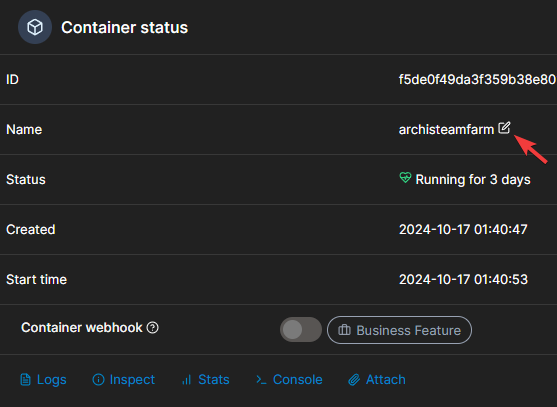Click the container cube icon in header

(x=35, y=27)
